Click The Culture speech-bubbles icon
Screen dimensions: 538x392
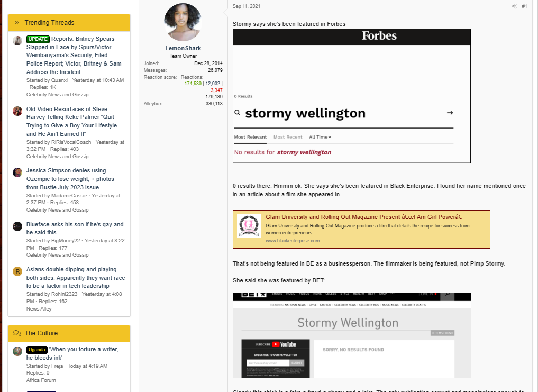pos(17,333)
